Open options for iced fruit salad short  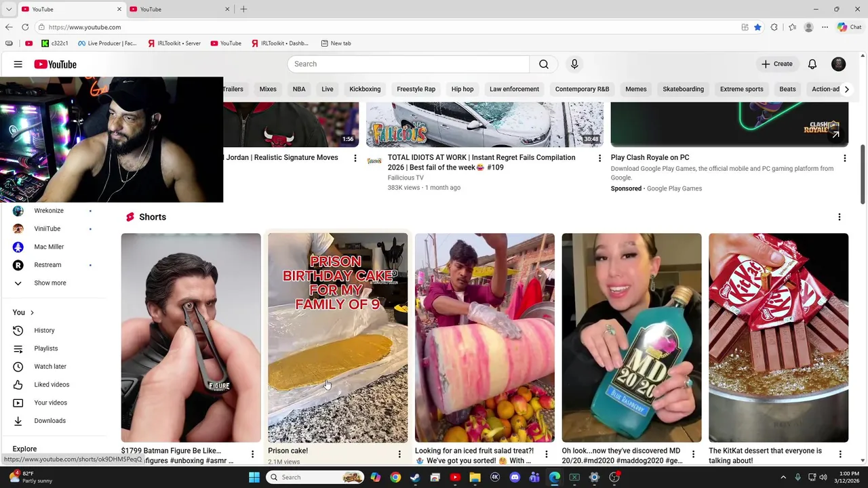tap(547, 454)
